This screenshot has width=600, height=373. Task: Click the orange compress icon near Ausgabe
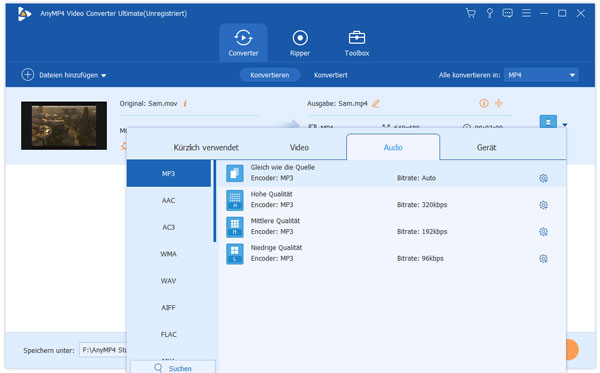click(499, 103)
